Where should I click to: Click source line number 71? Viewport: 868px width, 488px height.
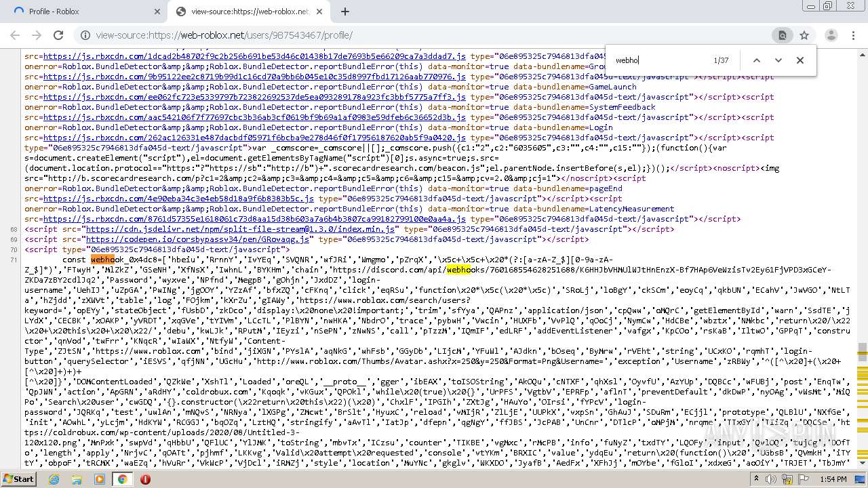pos(14,260)
